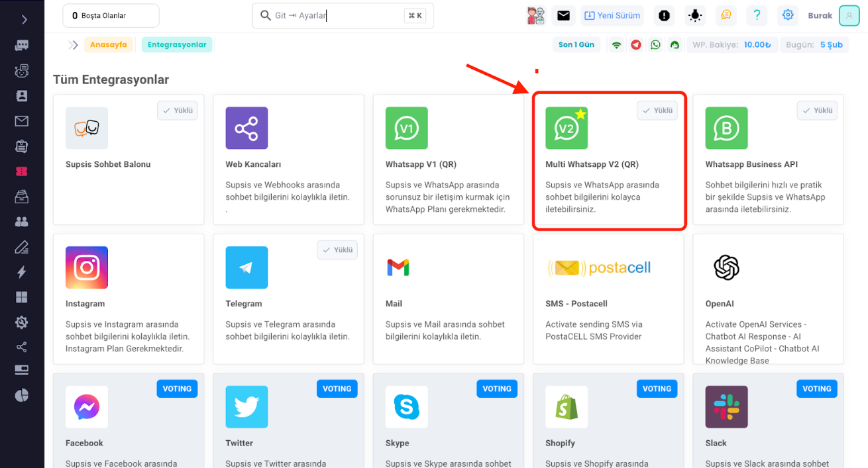Open the Supsis Sohbet Balonu integration card

[129, 160]
